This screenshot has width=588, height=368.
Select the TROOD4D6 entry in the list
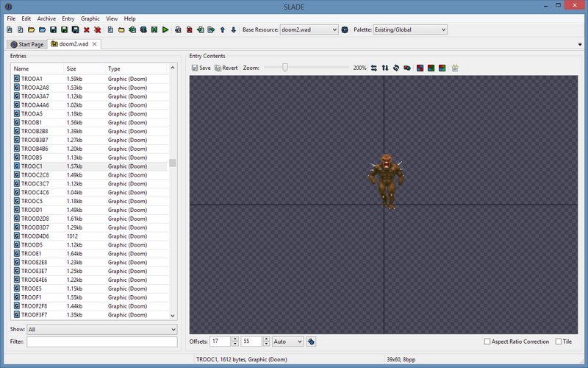pyautogui.click(x=36, y=236)
